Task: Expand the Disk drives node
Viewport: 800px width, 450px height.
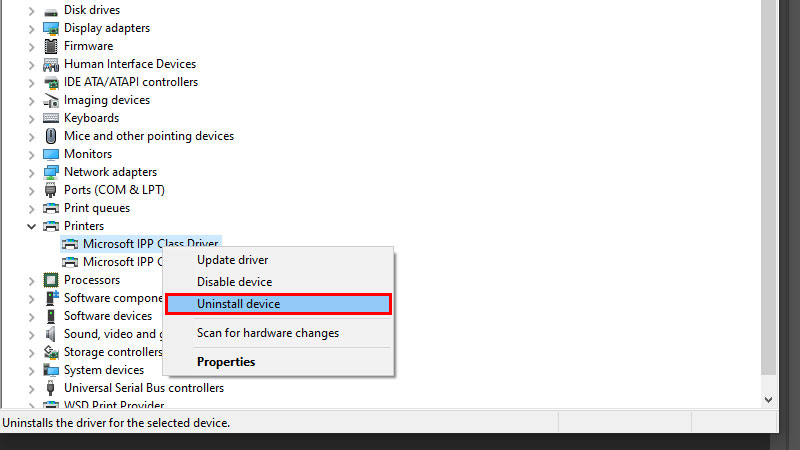Action: 32,11
